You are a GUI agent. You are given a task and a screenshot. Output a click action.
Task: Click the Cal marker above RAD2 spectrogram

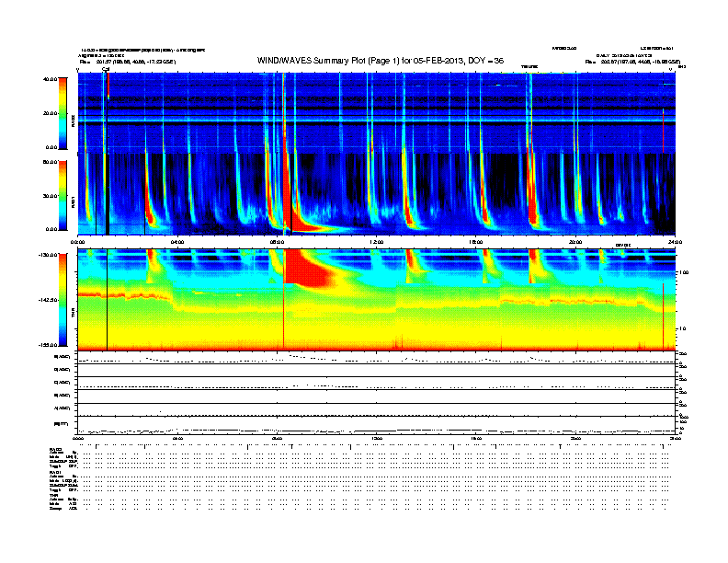[x=106, y=70]
